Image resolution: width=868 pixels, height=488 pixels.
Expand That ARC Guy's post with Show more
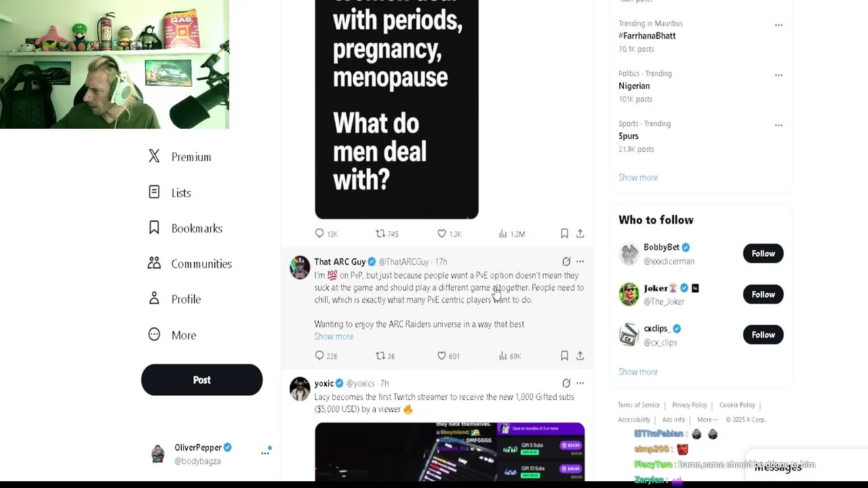click(334, 336)
